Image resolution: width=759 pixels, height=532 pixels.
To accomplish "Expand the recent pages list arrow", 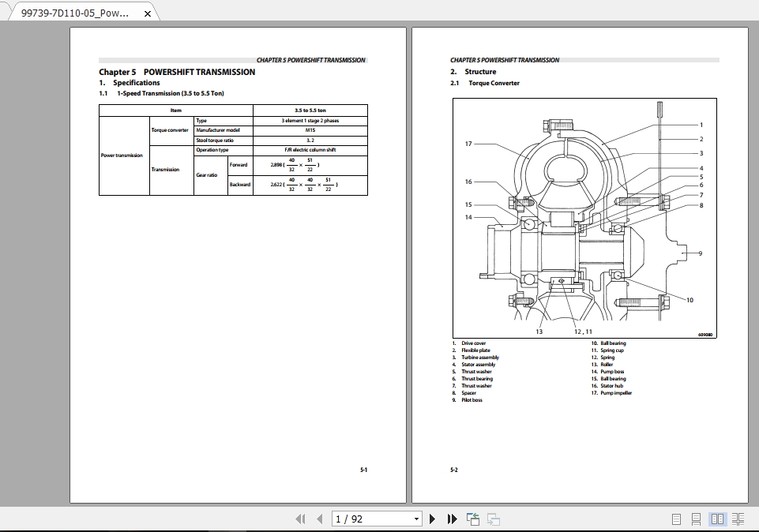I will [415, 519].
